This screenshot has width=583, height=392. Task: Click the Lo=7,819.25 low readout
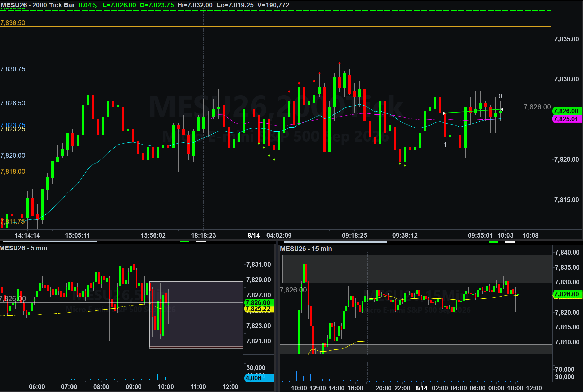click(235, 5)
